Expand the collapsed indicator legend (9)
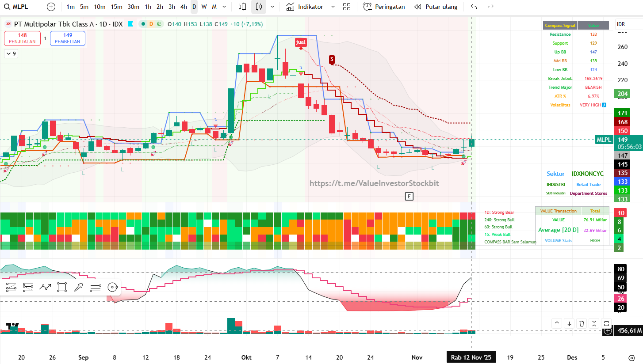643x364 pixels. 11,54
